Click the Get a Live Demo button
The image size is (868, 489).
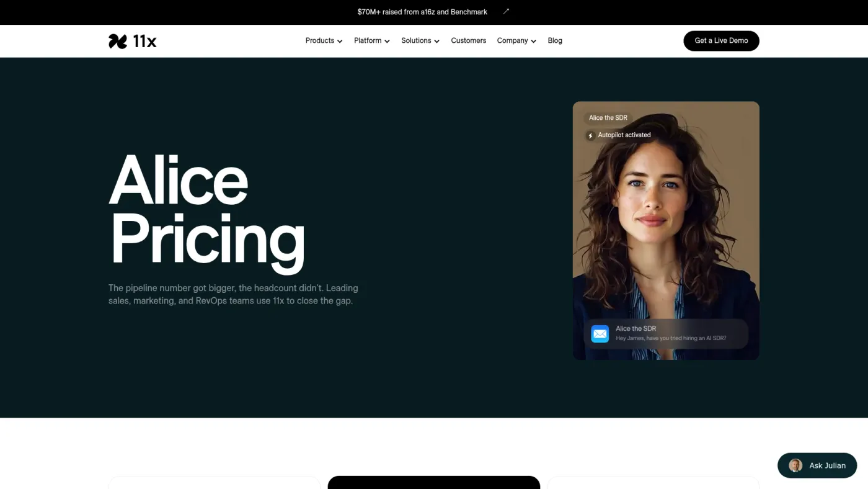[x=721, y=41]
